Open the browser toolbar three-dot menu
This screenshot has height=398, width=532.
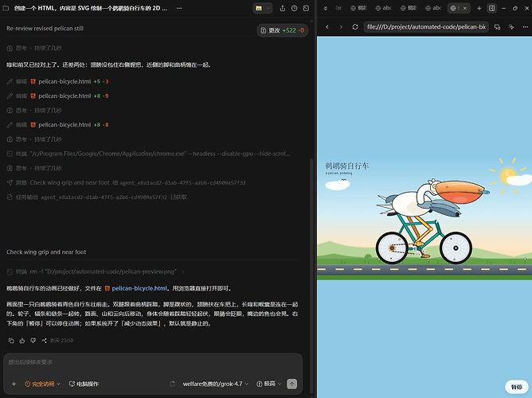click(525, 27)
